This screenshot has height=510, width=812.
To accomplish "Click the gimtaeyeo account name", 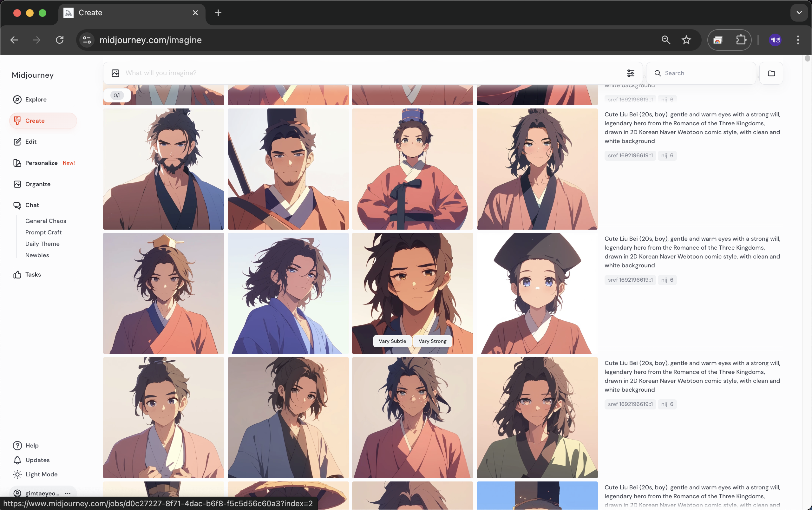I will click(x=42, y=493).
